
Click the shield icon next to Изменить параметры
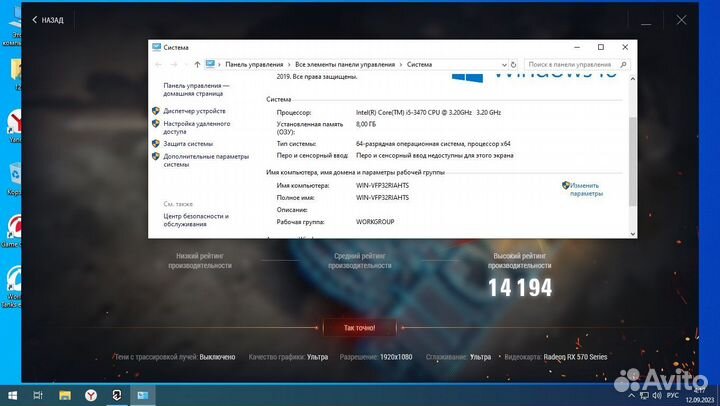click(566, 185)
